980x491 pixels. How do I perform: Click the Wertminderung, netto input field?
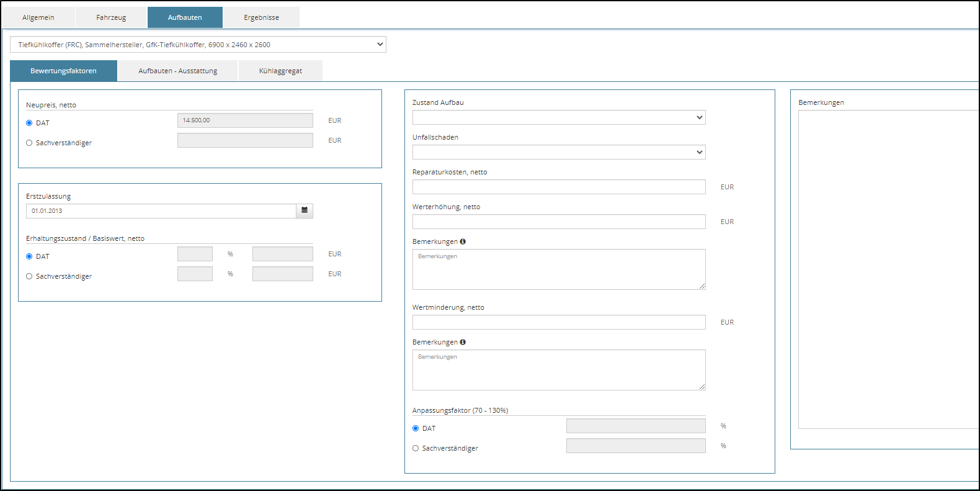point(558,322)
